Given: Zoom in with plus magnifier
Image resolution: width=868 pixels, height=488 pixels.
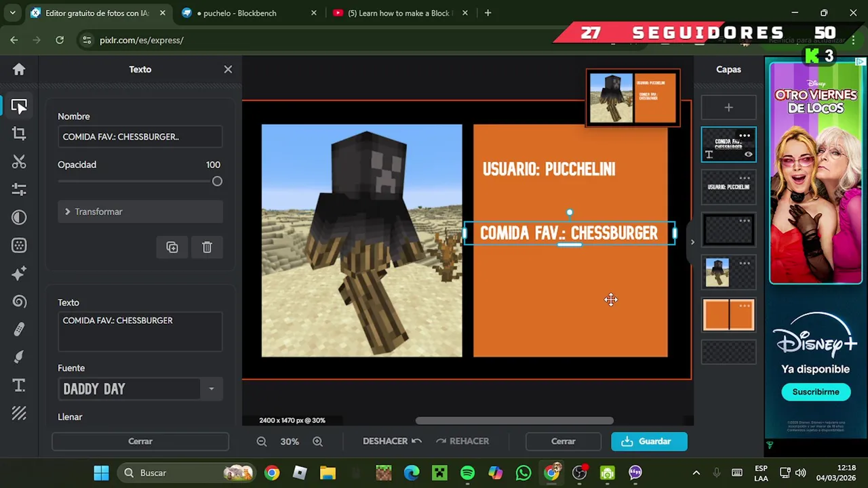Looking at the screenshot, I should tap(317, 441).
